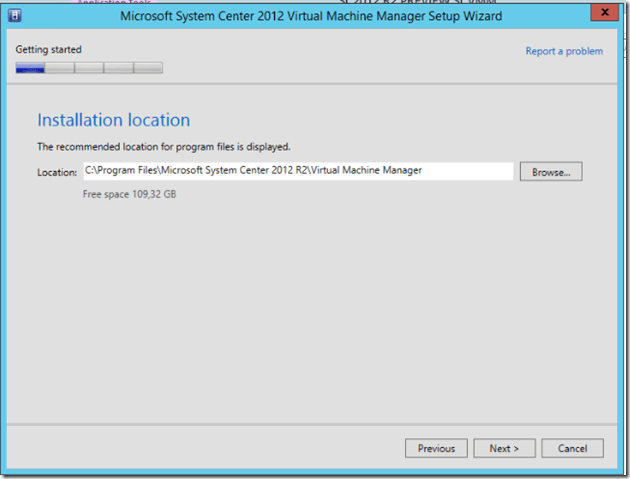The image size is (630, 479).
Task: Cancel the Virtual Machine Manager setup
Action: (x=572, y=448)
